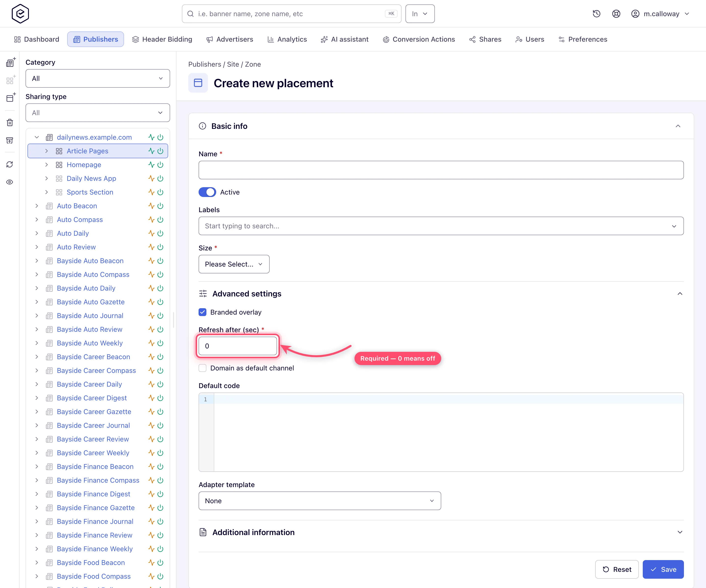
Task: Open the Sharing type dropdown
Action: (x=98, y=112)
